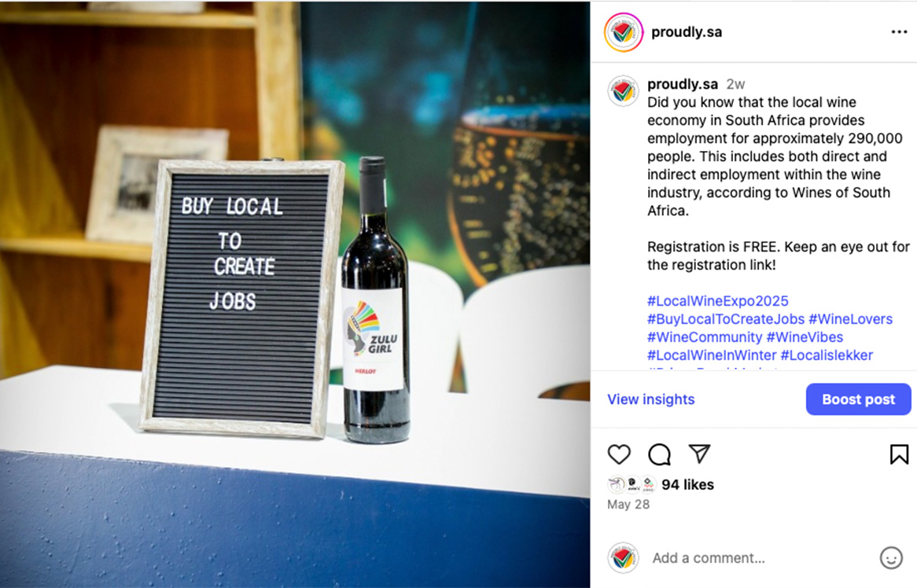Open View insights link
Viewport: 917px width, 588px height.
[651, 399]
